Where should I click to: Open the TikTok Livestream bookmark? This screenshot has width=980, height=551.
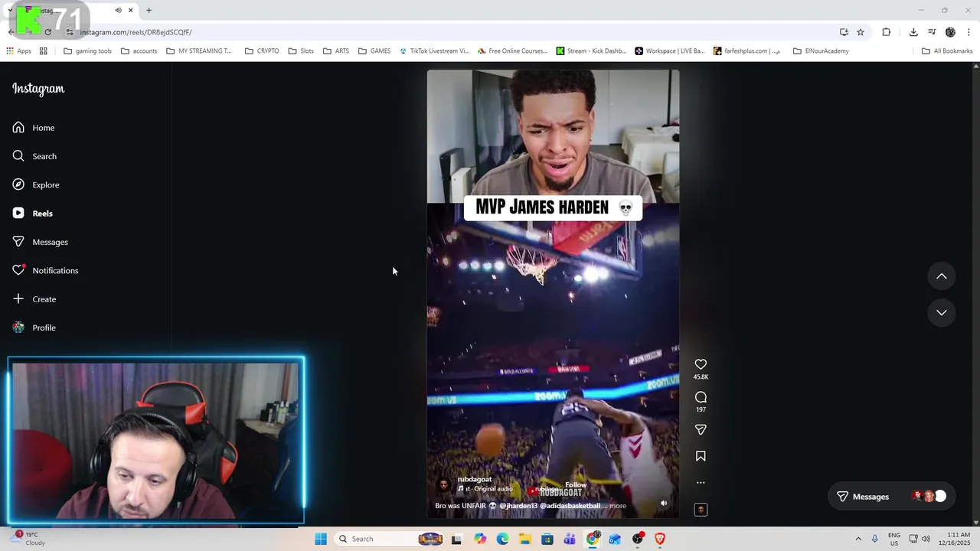tap(434, 51)
